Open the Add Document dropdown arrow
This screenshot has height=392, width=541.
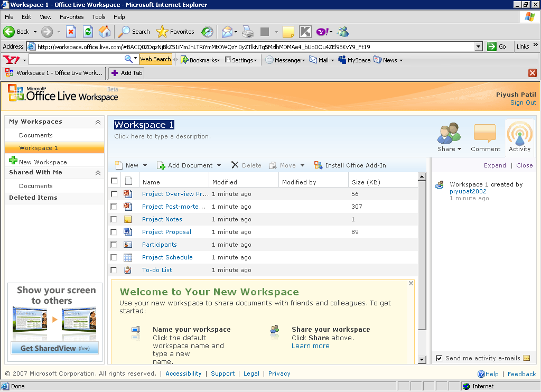click(219, 166)
